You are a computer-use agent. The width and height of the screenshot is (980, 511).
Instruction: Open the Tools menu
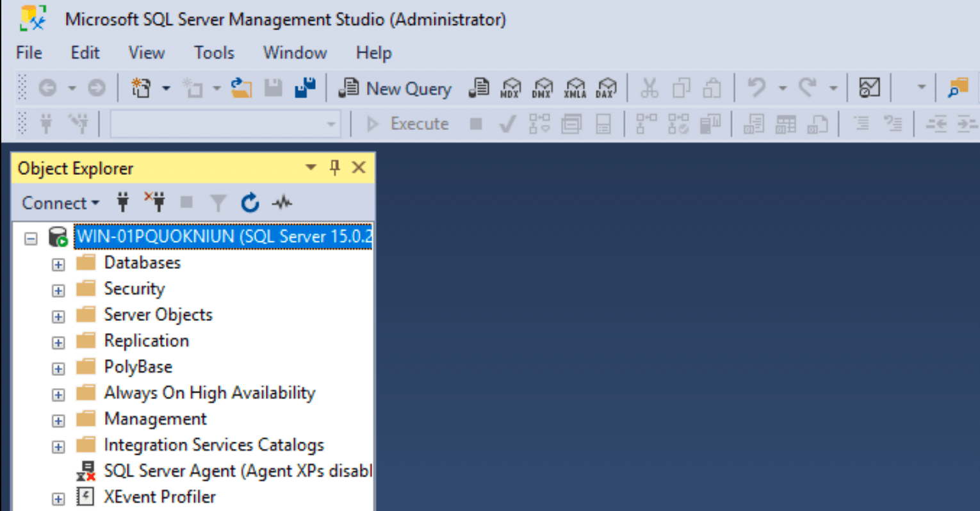click(x=213, y=53)
